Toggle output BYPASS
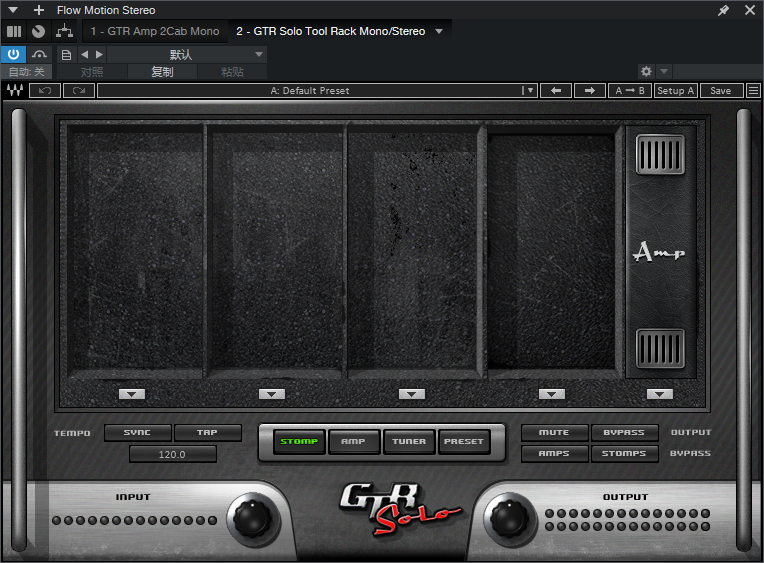Screen dimensions: 764x563 point(624,432)
